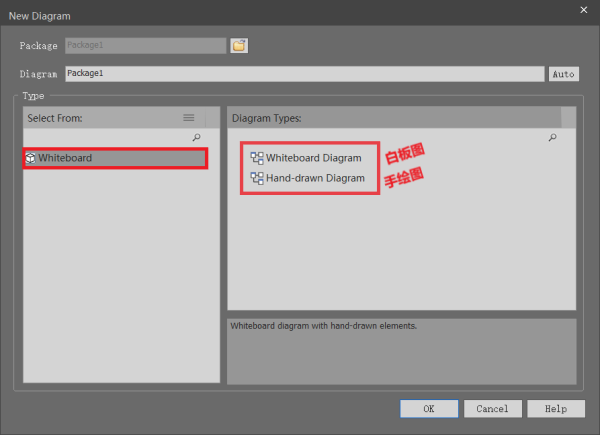
Task: Click into the Diagram name field
Action: tap(304, 74)
